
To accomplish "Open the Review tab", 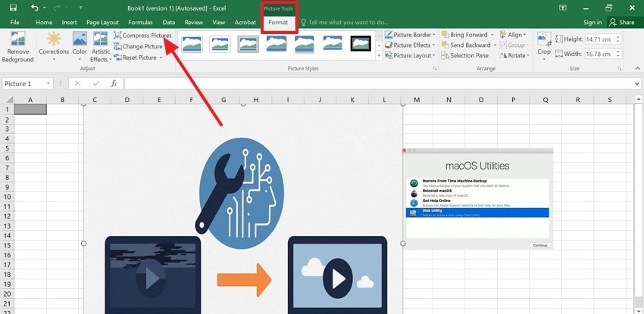I will tap(194, 22).
